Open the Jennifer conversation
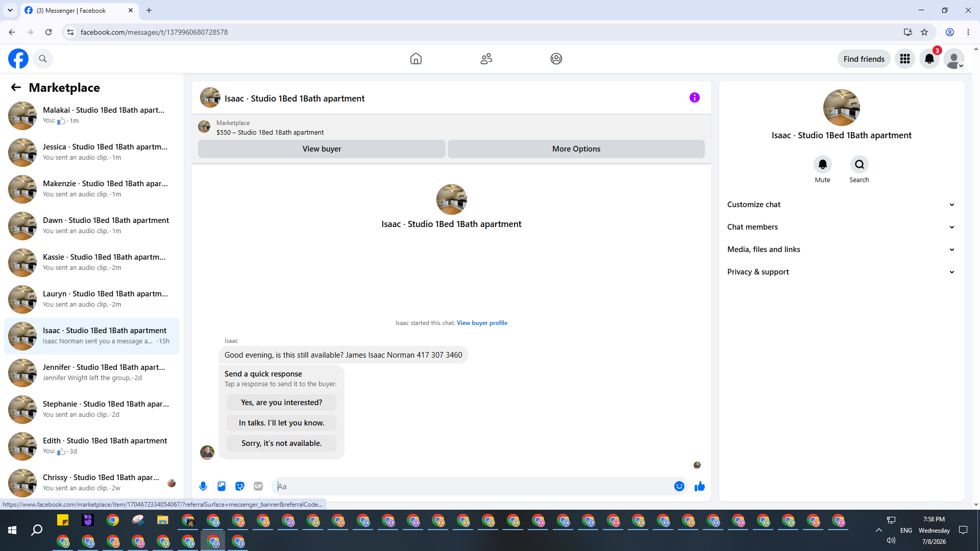The image size is (980, 551). pos(92,372)
